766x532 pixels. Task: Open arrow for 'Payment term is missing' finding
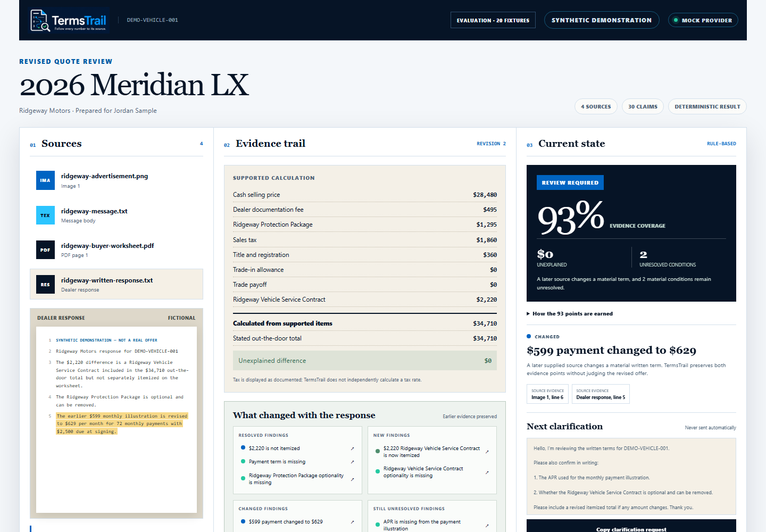(x=352, y=462)
